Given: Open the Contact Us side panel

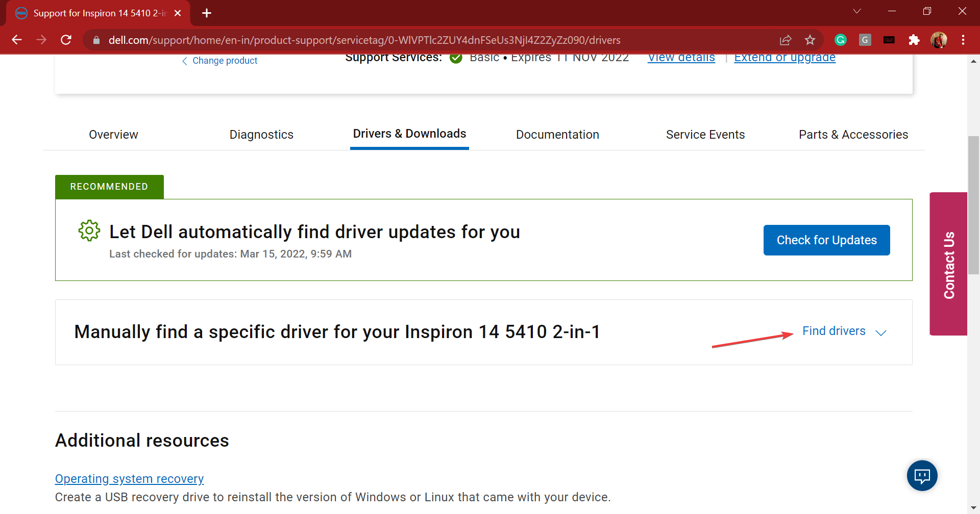Looking at the screenshot, I should click(x=948, y=264).
